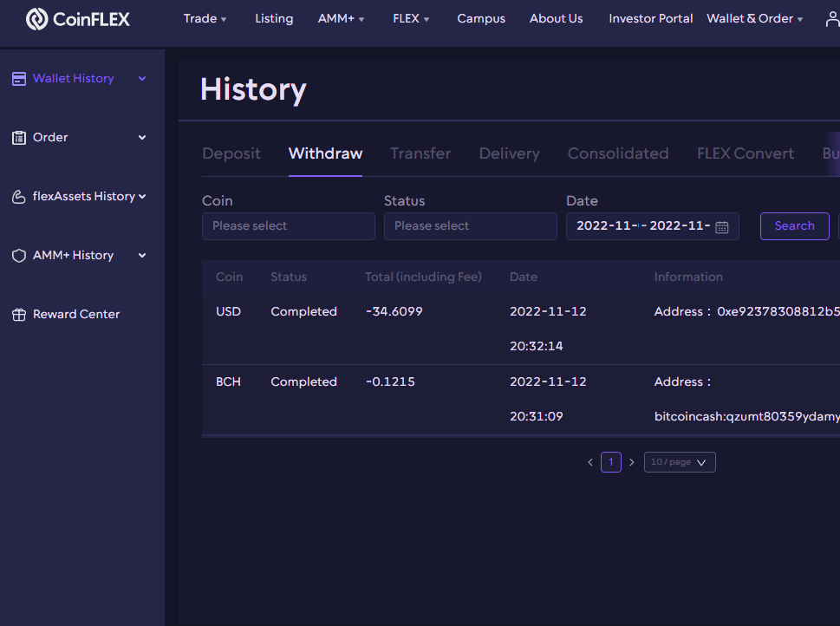Click the bitcoincash:qzumt80359ydamy address
Image resolution: width=840 pixels, height=626 pixels.
click(x=746, y=416)
